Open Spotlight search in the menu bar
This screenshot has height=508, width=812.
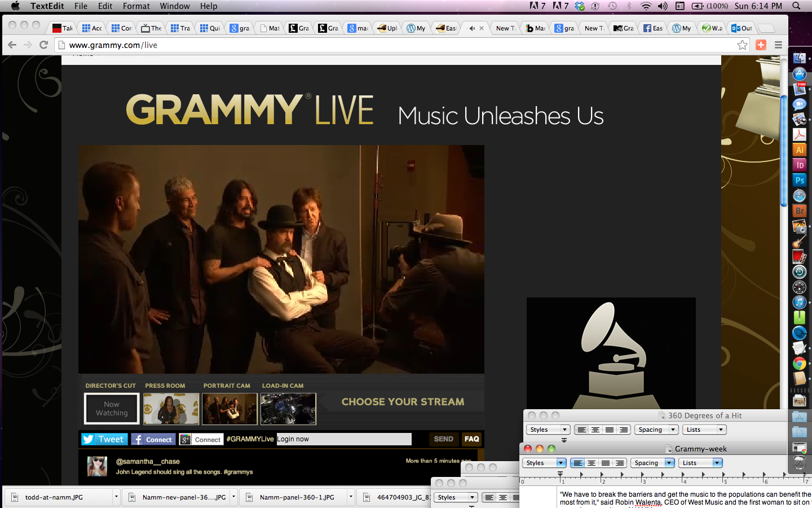[x=796, y=6]
